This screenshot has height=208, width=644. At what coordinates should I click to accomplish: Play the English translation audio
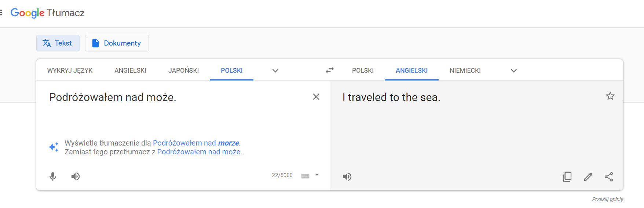coord(347,177)
